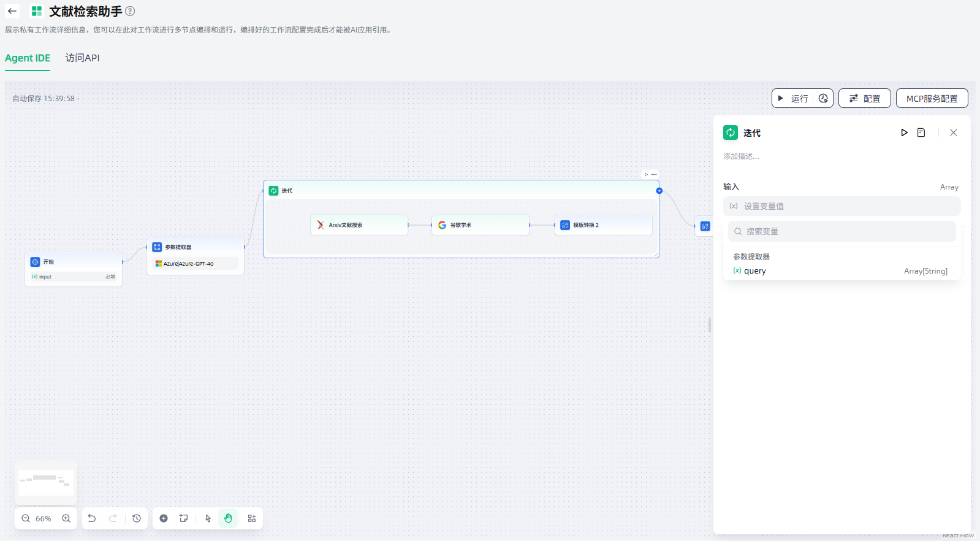Undo the last canvas change

92,518
